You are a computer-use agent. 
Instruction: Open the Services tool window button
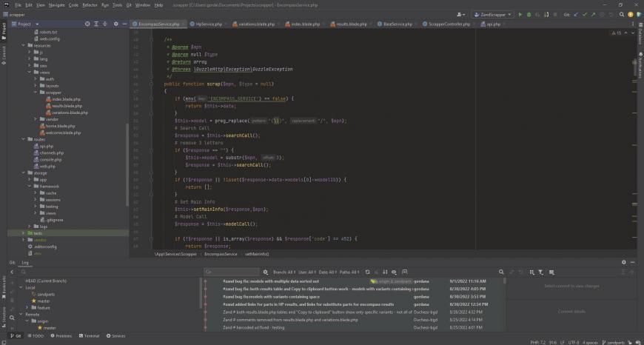pos(115,335)
